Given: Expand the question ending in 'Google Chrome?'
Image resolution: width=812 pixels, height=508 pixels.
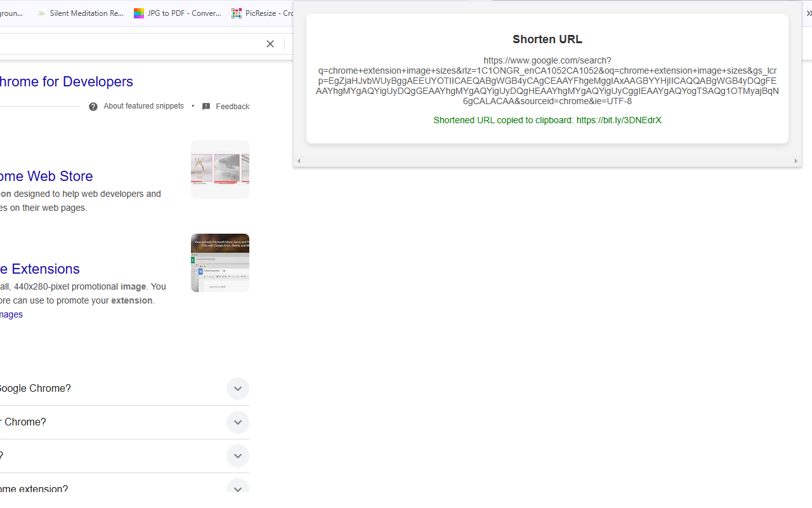Looking at the screenshot, I should (x=124, y=389).
